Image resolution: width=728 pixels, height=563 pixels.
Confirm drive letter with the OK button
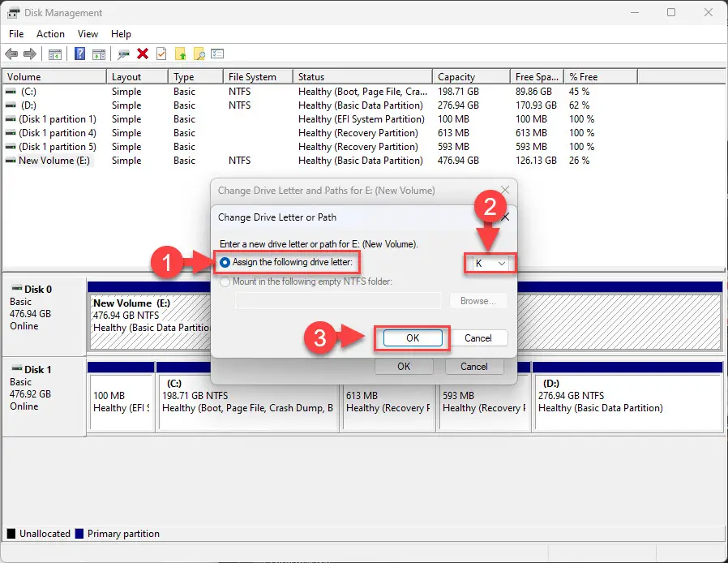coord(411,337)
